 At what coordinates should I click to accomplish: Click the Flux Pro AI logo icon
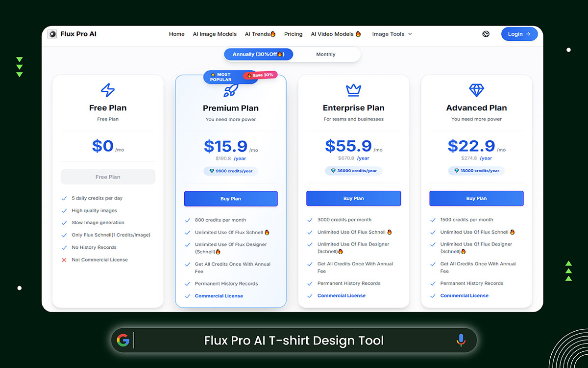52,34
